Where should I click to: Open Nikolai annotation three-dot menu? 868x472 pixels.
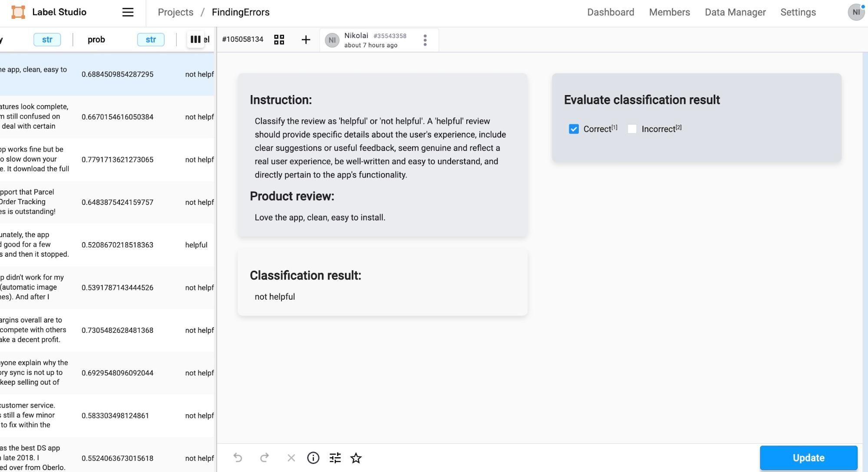pyautogui.click(x=425, y=40)
